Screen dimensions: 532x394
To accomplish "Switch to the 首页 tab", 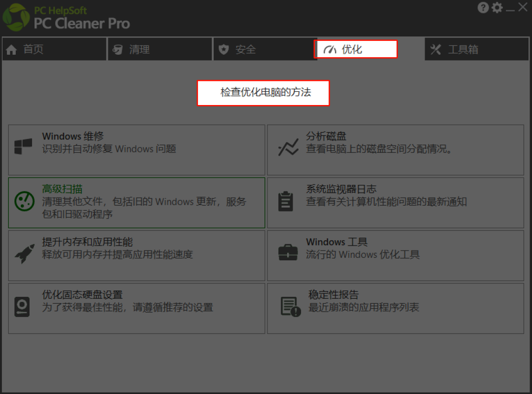I will point(54,49).
